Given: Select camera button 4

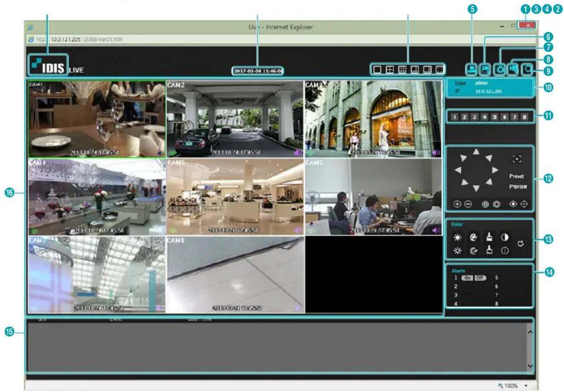Looking at the screenshot, I should [485, 117].
